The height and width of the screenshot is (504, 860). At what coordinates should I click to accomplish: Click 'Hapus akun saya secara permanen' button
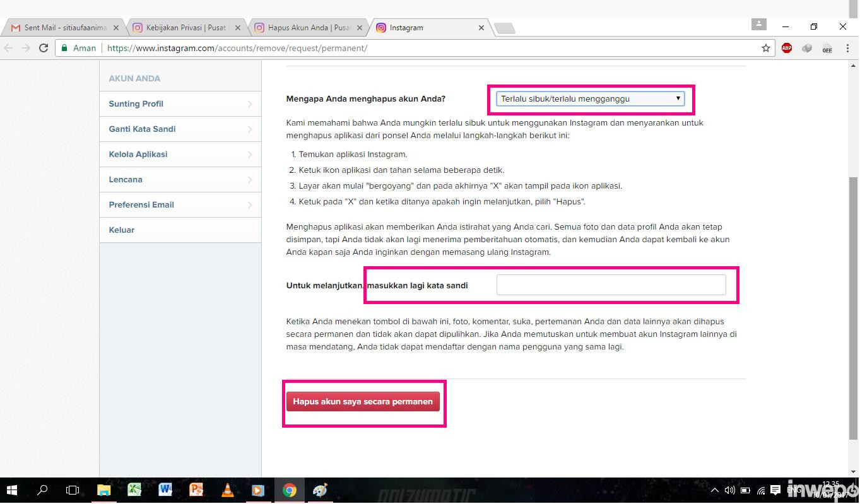[x=363, y=401]
